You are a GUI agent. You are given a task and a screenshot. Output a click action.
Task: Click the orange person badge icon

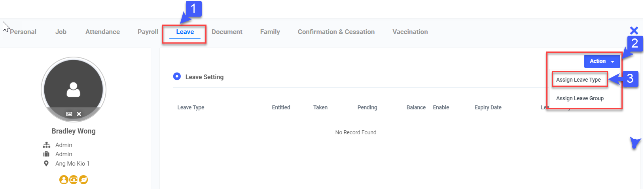coord(64,180)
